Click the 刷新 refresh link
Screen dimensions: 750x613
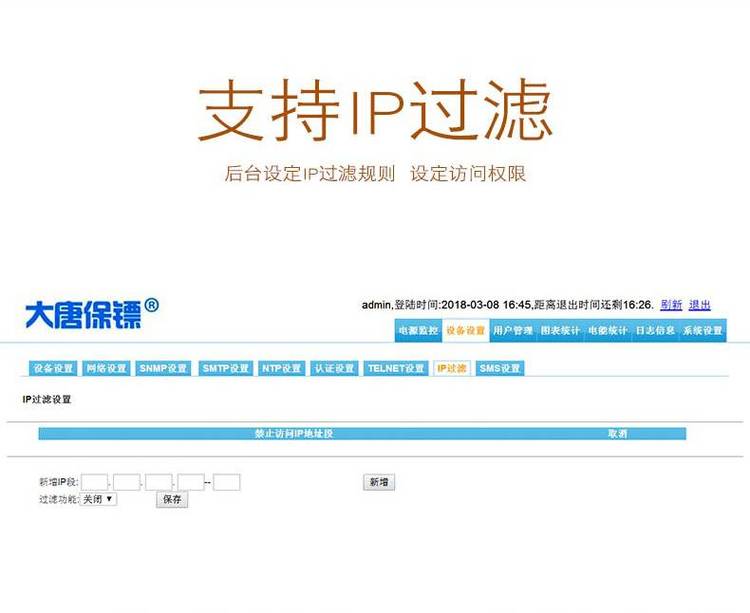(671, 305)
